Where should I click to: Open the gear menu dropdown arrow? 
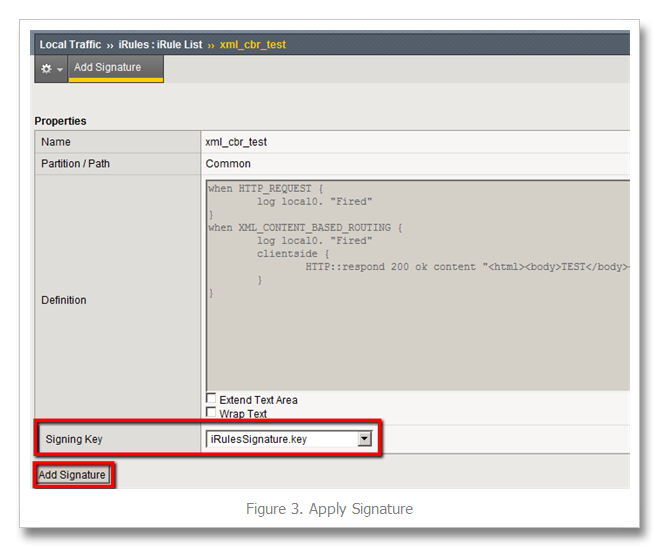[x=60, y=70]
